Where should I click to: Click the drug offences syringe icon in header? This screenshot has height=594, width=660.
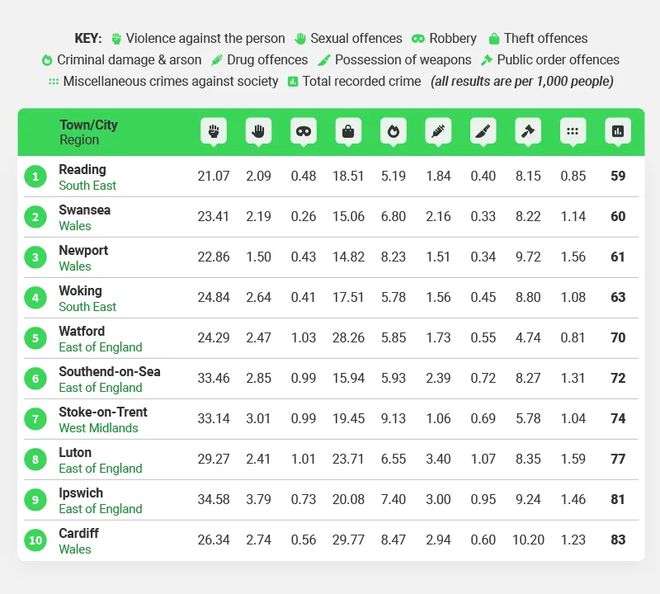point(438,131)
